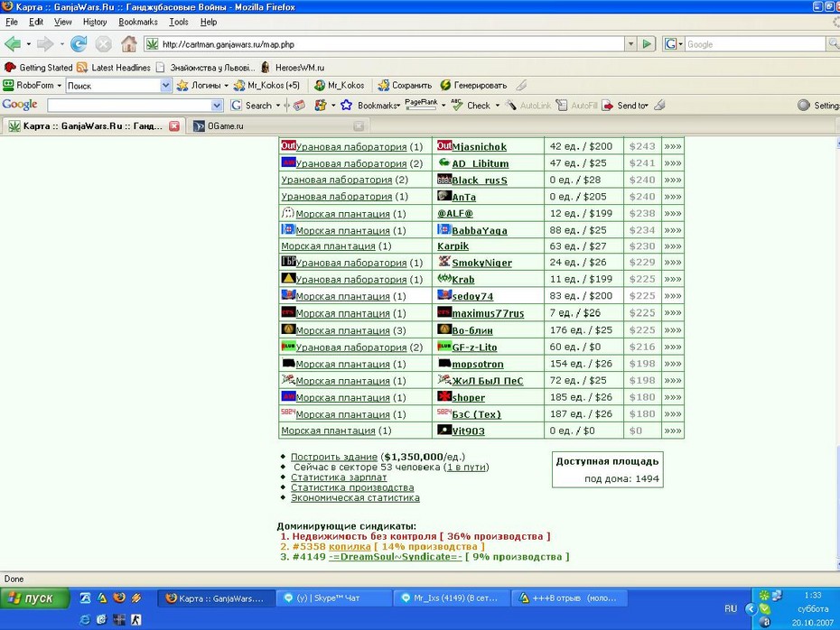Click the Firefox Back arrow button

[13, 44]
